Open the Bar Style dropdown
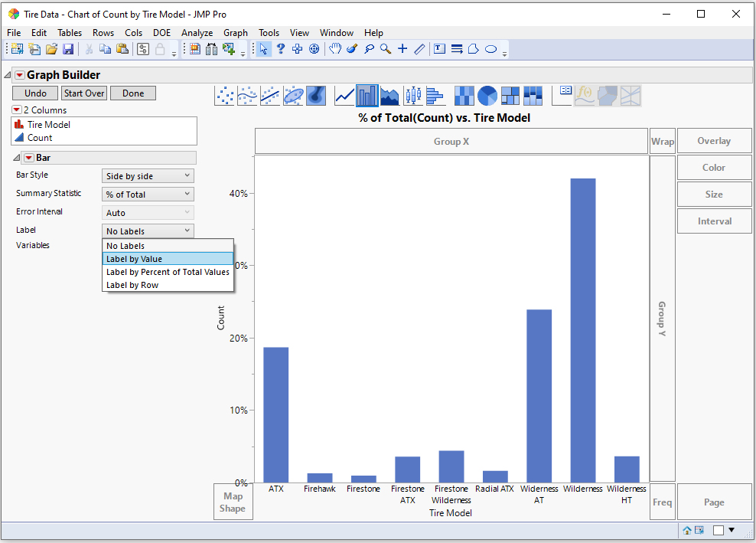This screenshot has height=543, width=756. (147, 175)
